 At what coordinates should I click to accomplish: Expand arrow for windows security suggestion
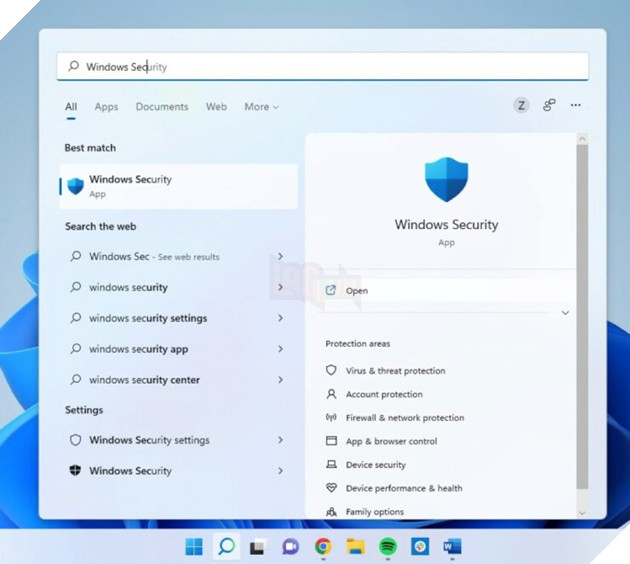coord(280,287)
